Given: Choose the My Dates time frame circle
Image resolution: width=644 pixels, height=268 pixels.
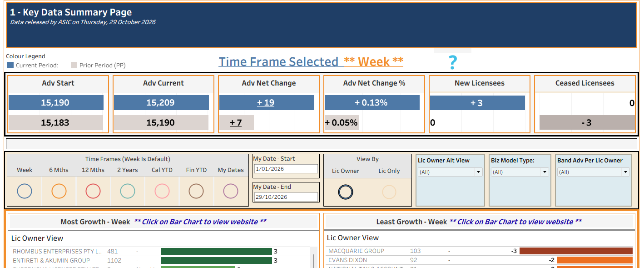Looking at the screenshot, I should click(231, 191).
